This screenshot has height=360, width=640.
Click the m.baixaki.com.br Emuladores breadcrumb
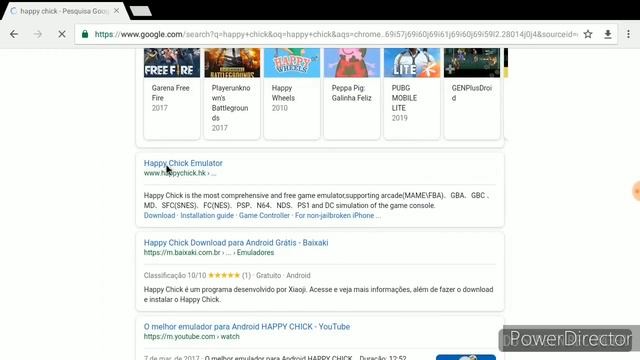209,253
